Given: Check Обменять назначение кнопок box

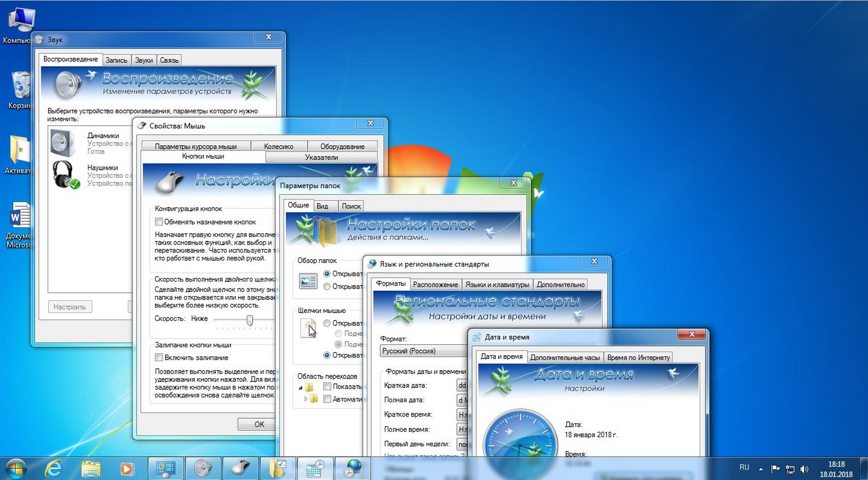Looking at the screenshot, I should coord(159,222).
